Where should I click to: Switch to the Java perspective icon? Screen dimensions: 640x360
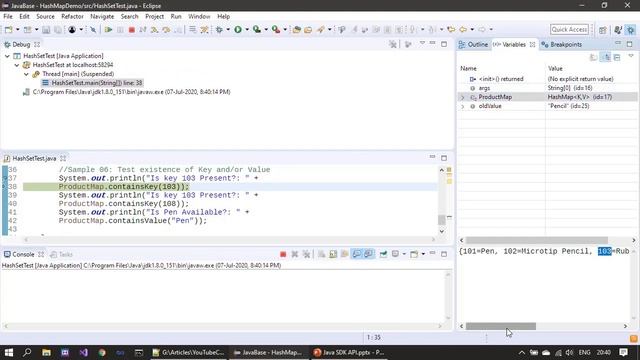click(618, 30)
